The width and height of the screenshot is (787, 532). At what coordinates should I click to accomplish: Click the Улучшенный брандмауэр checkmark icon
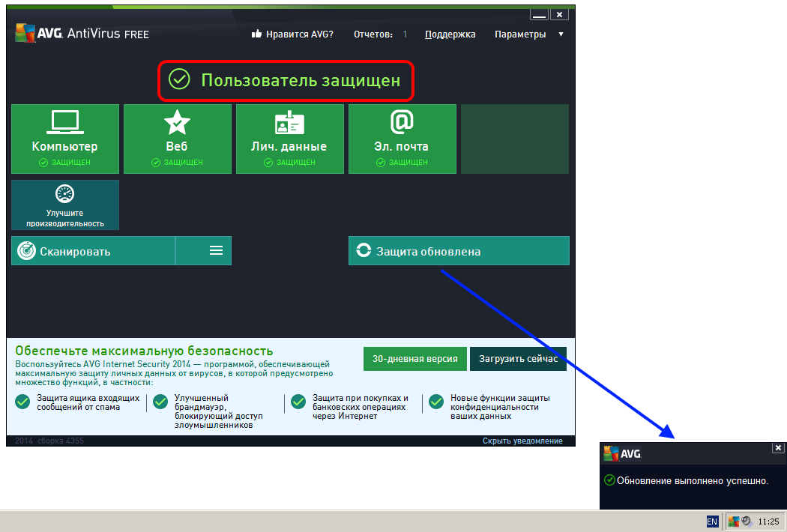[160, 402]
